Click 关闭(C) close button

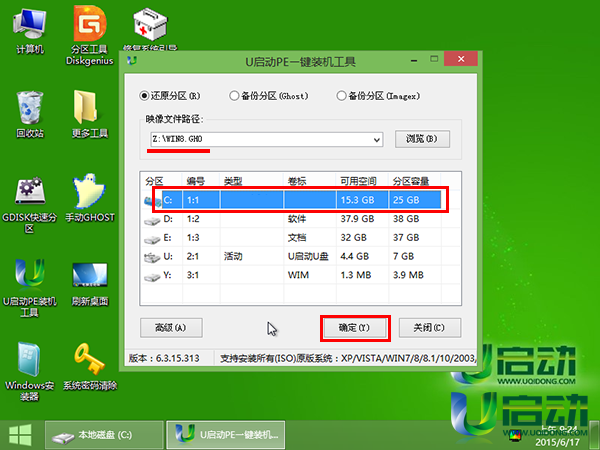[429, 328]
